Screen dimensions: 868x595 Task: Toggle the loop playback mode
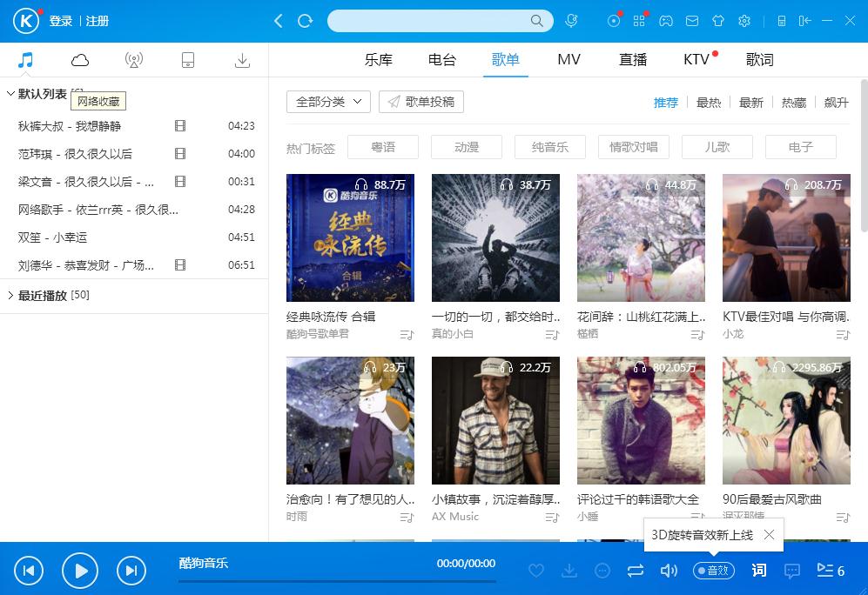[635, 571]
